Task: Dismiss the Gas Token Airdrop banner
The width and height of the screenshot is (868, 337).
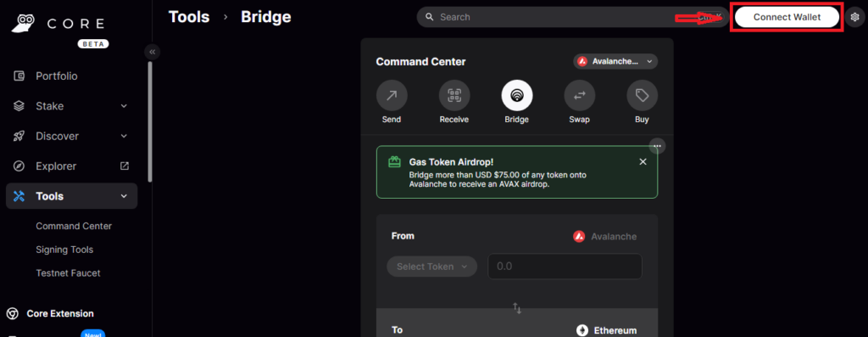Action: tap(643, 162)
